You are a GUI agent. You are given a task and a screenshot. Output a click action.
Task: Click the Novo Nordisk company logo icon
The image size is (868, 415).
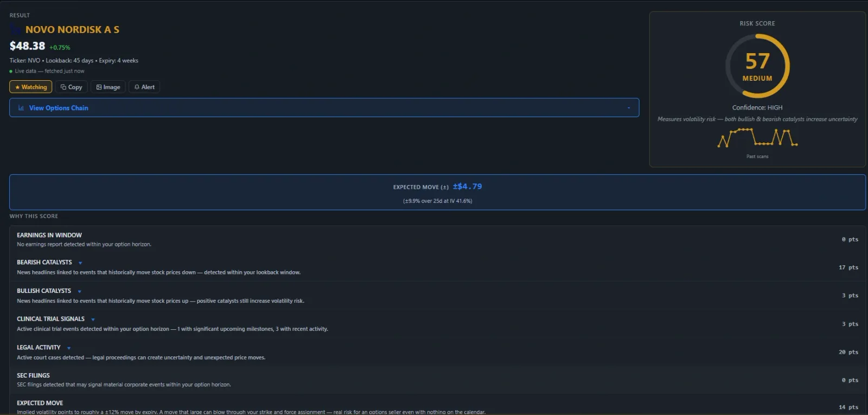tap(15, 30)
